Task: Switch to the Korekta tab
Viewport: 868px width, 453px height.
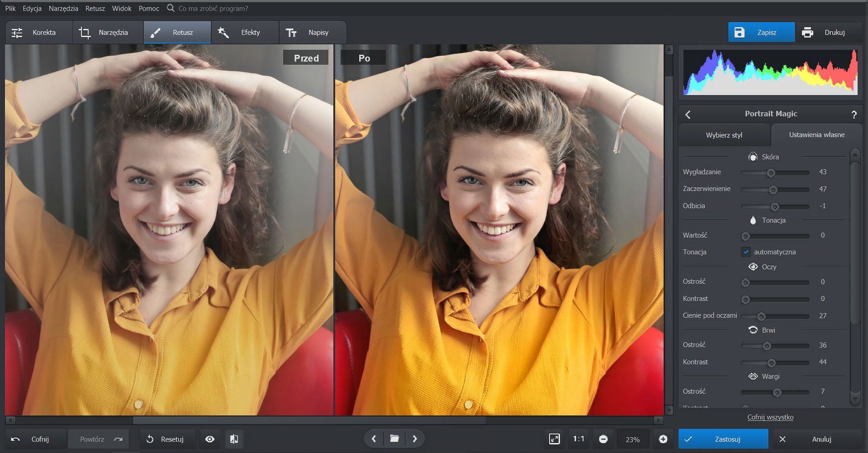Action: click(39, 32)
